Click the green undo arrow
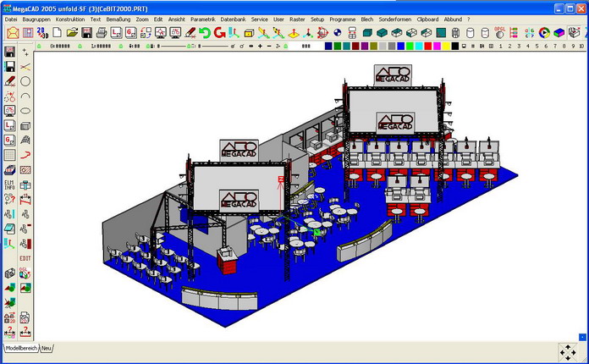The width and height of the screenshot is (589, 364). tap(205, 33)
